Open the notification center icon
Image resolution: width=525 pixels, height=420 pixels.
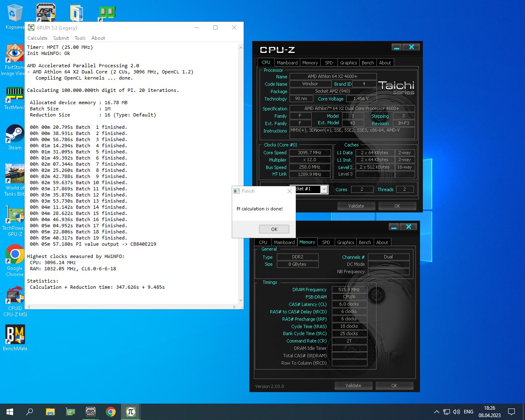point(511,412)
